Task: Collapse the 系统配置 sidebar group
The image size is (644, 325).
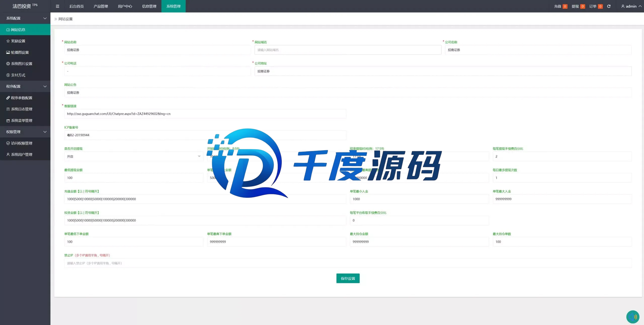Action: point(25,18)
